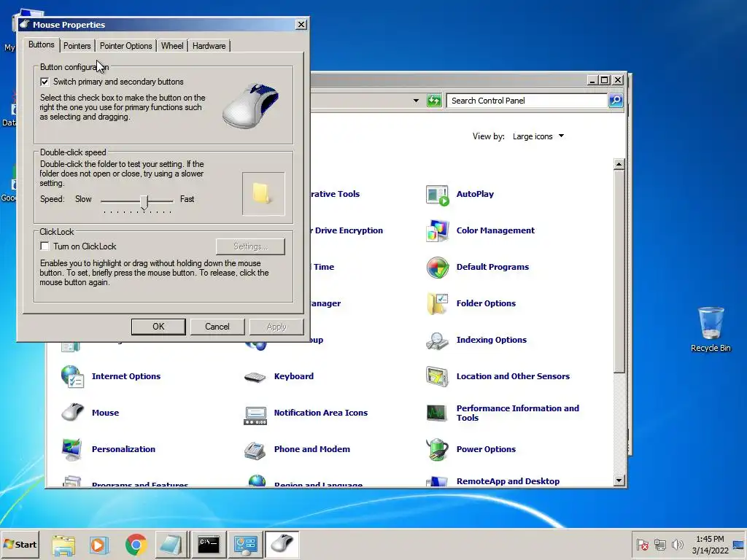The width and height of the screenshot is (747, 560).
Task: Switch to the Buttons tab
Action: [42, 44]
